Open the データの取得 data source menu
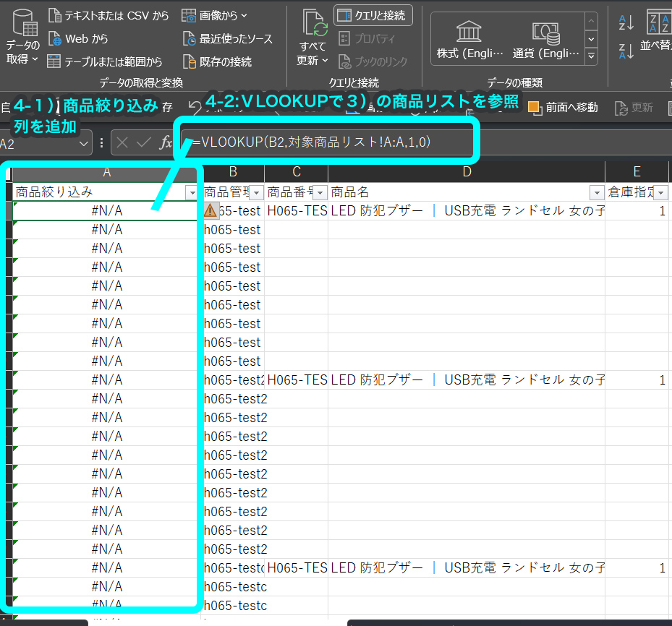The height and width of the screenshot is (626, 672). point(22,38)
